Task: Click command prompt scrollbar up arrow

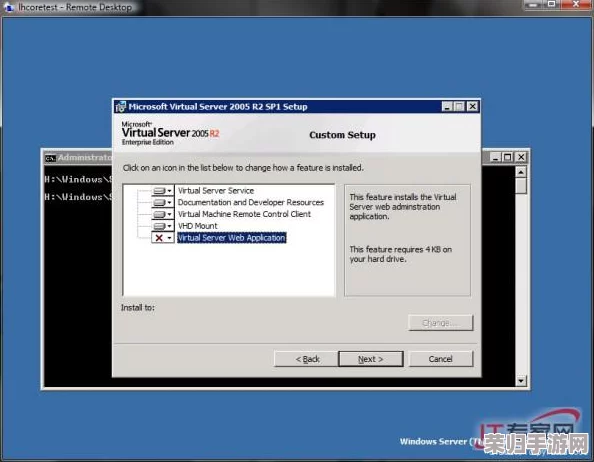Action: (521, 172)
